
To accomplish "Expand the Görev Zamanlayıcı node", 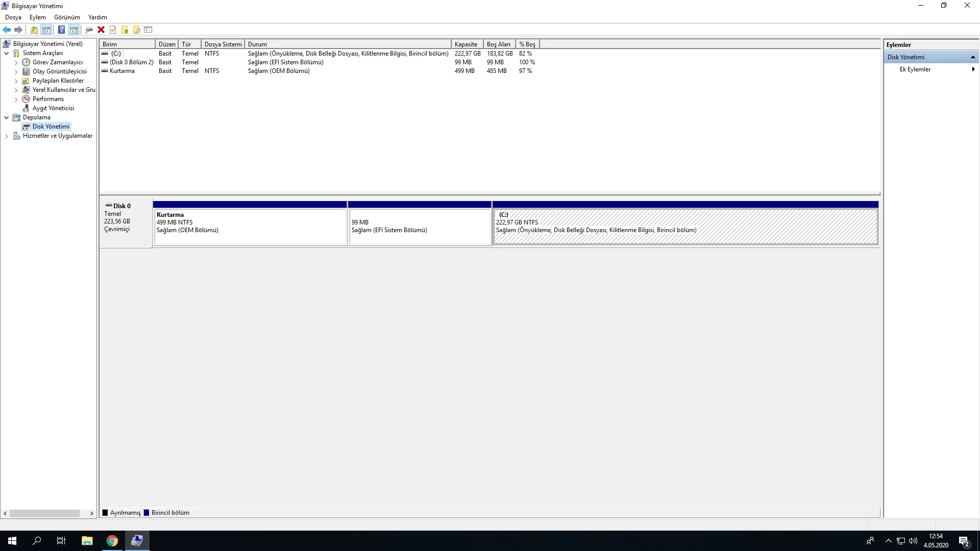I will [16, 62].
